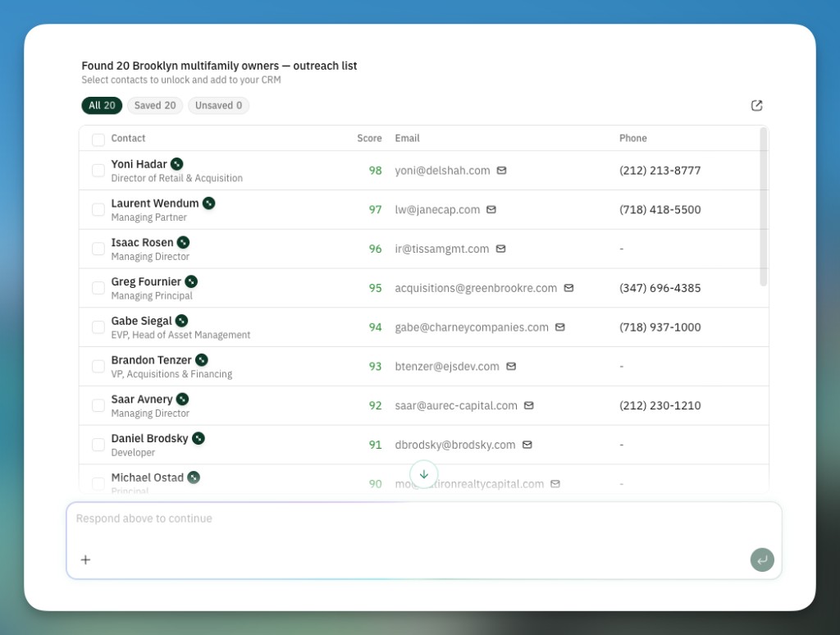
Task: Open the export/share icon above the table
Action: pos(756,106)
